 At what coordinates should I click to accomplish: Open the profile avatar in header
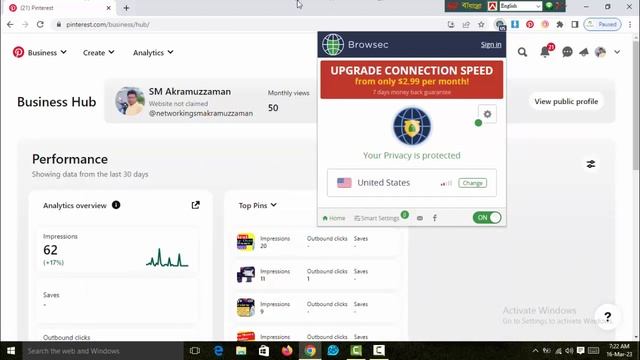coord(600,52)
